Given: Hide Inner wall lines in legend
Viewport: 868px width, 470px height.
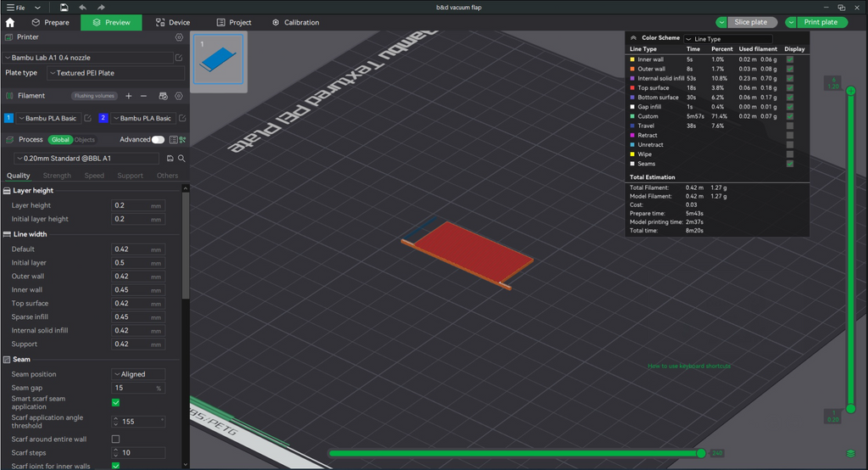Looking at the screenshot, I should point(790,59).
